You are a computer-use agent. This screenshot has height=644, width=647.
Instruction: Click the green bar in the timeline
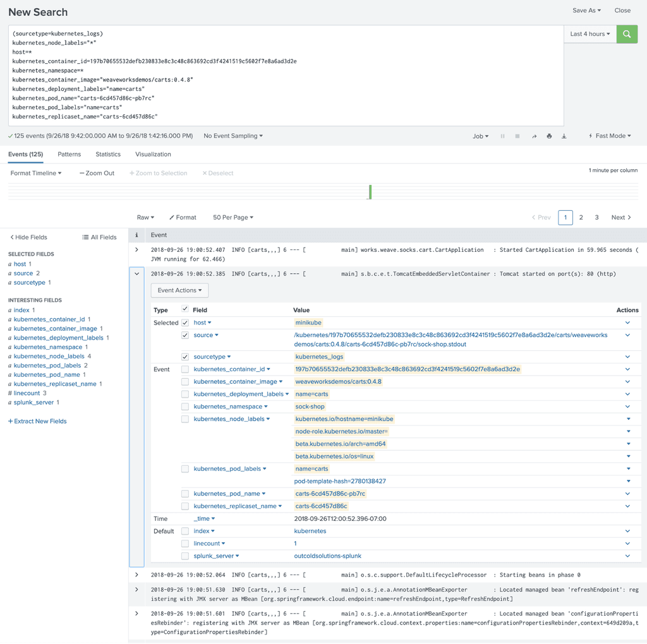coord(370,191)
